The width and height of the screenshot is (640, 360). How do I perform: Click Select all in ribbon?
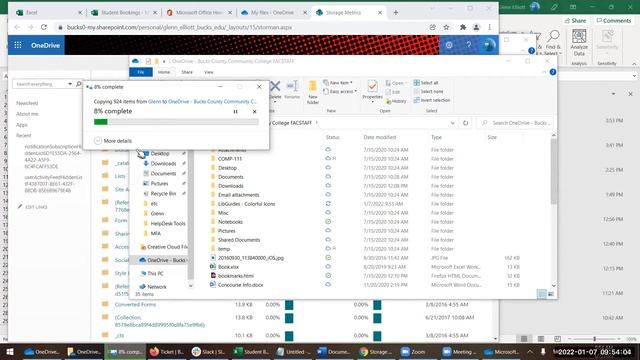click(x=426, y=83)
